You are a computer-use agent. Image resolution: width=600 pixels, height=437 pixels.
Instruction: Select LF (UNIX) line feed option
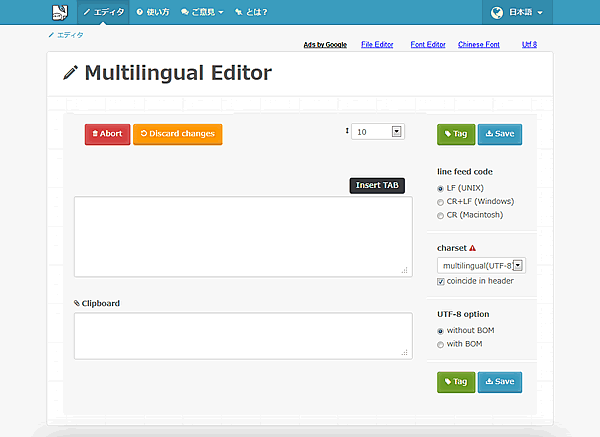441,189
